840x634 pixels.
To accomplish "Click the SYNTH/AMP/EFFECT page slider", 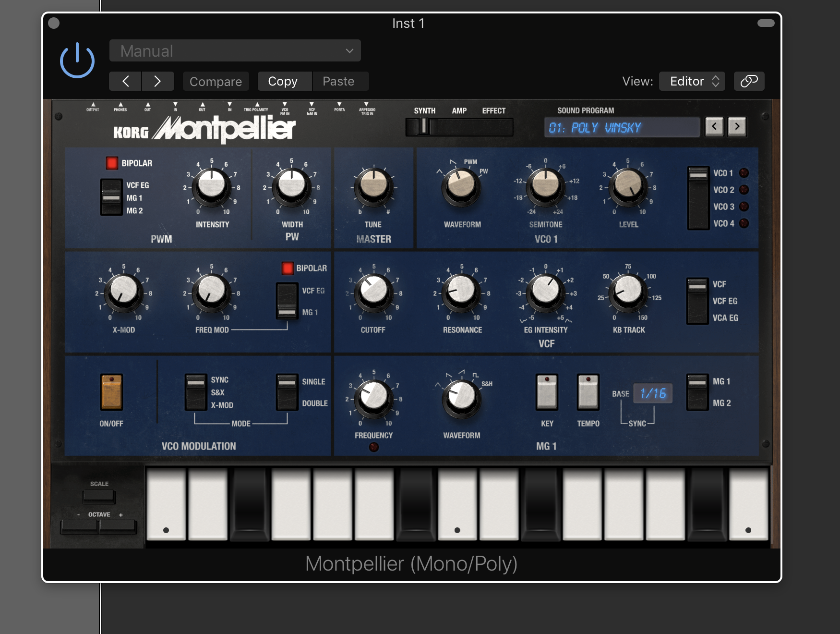I will click(459, 127).
